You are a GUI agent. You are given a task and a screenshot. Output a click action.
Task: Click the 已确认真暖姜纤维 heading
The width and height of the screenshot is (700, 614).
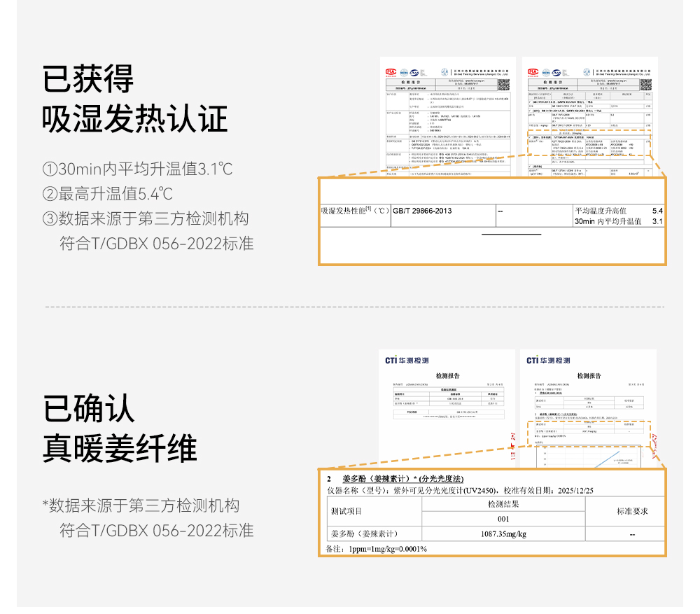click(120, 428)
